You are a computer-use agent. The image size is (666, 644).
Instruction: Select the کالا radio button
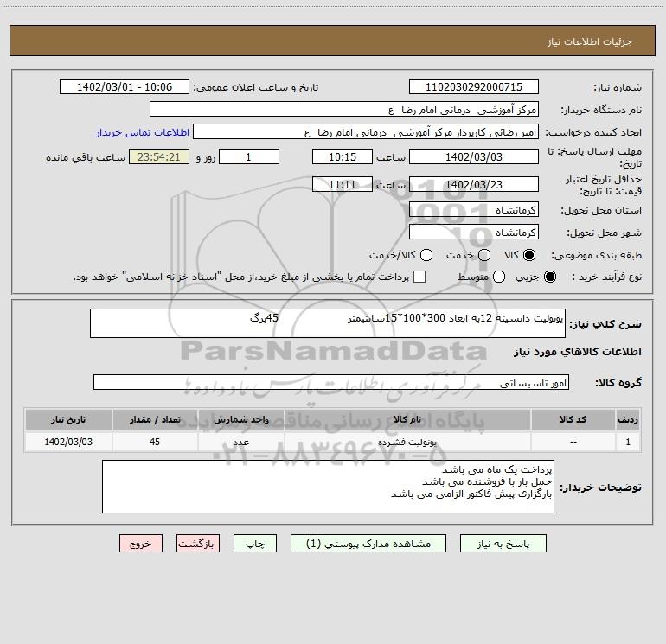pos(529,255)
